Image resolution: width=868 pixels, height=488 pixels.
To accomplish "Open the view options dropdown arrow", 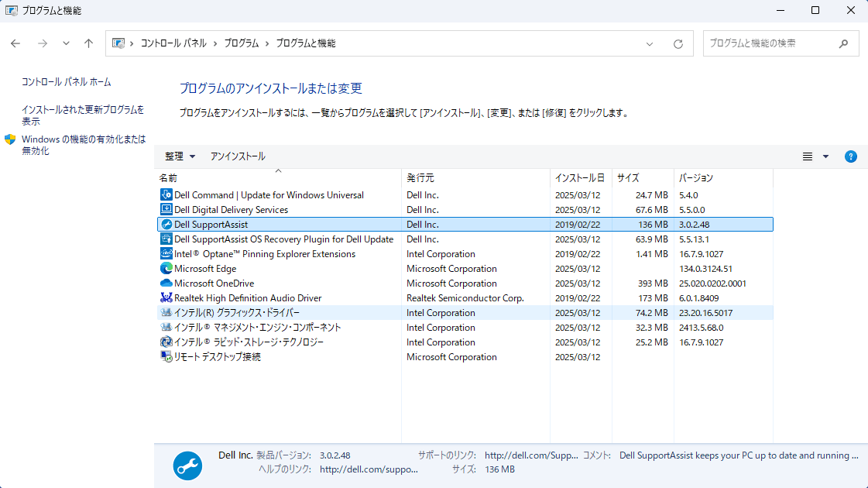I will [825, 156].
